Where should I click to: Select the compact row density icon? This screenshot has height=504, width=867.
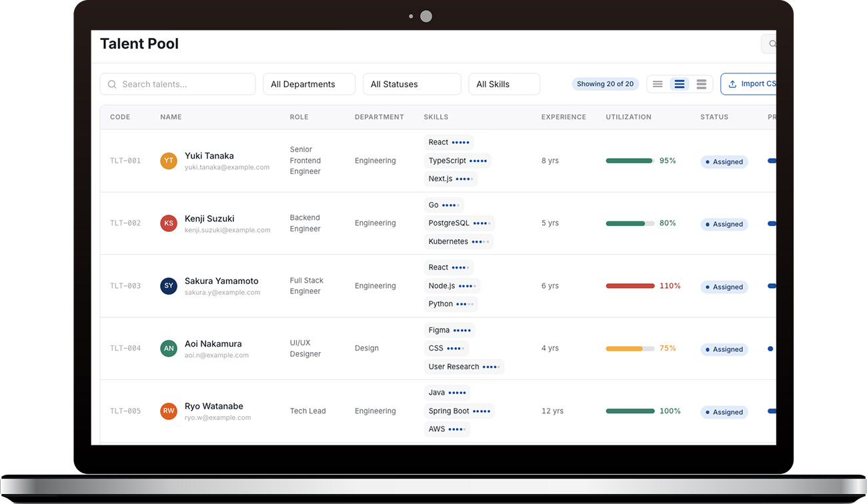658,84
